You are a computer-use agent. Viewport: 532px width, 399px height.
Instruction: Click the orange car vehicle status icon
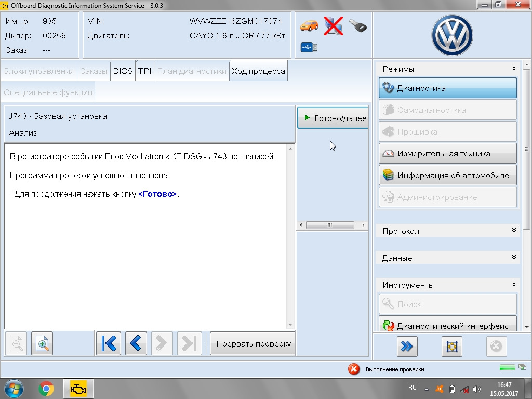coord(309,26)
